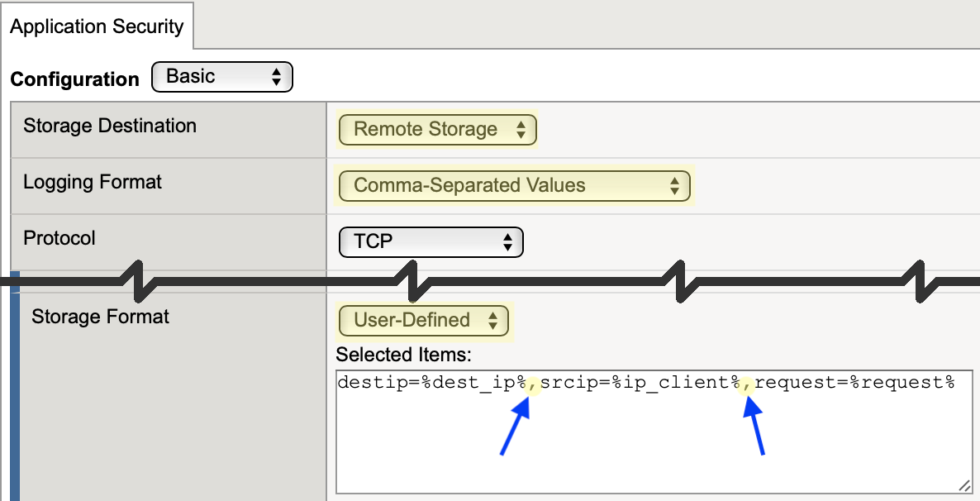Click the Storage Format label
980x501 pixels.
click(101, 317)
